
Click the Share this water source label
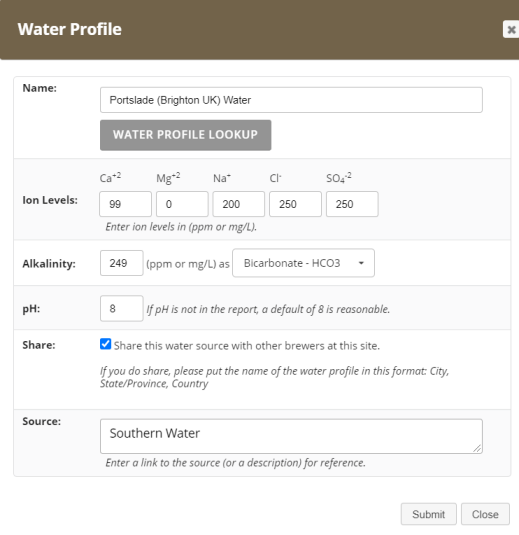(247, 346)
